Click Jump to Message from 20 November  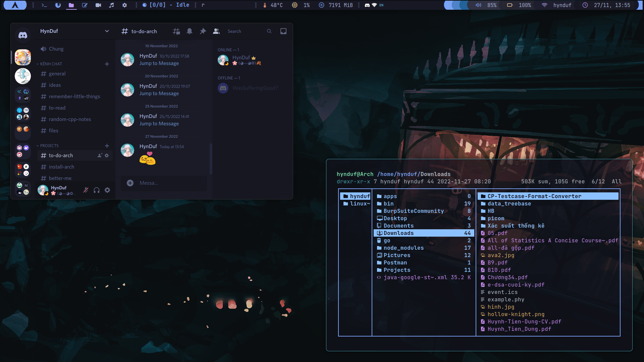[x=159, y=94]
